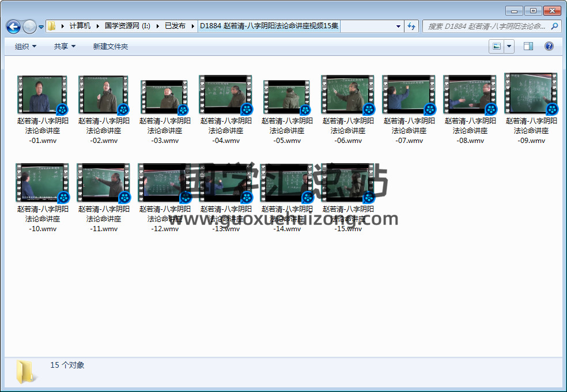
Task: Click 计算机 in the breadcrumb path
Action: 80,26
